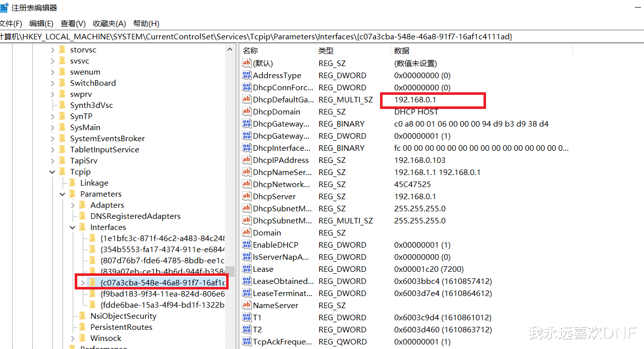Viewport: 644px width, 349px height.
Task: Select the Synth3dVsc folder icon
Action: coord(63,105)
